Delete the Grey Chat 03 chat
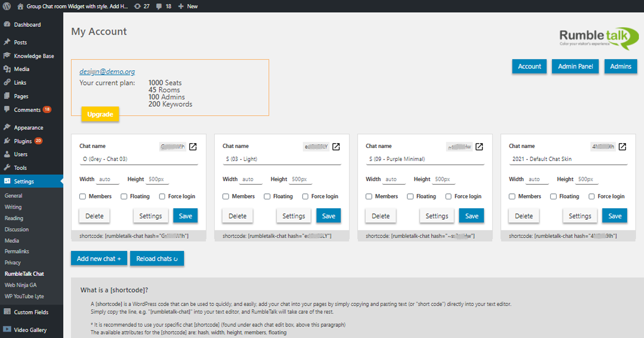This screenshot has height=338, width=644. [94, 216]
